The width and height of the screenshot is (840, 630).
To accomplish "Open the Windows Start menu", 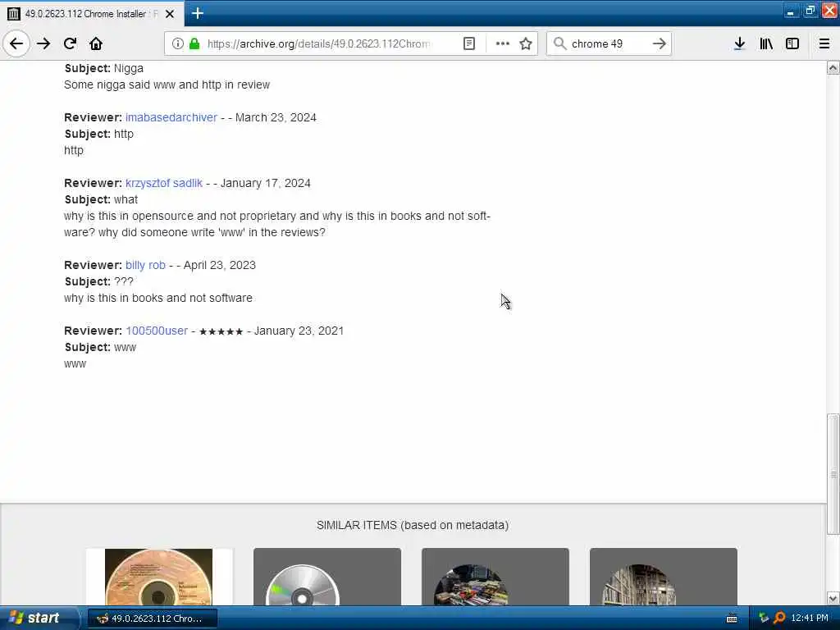I will pos(38,618).
